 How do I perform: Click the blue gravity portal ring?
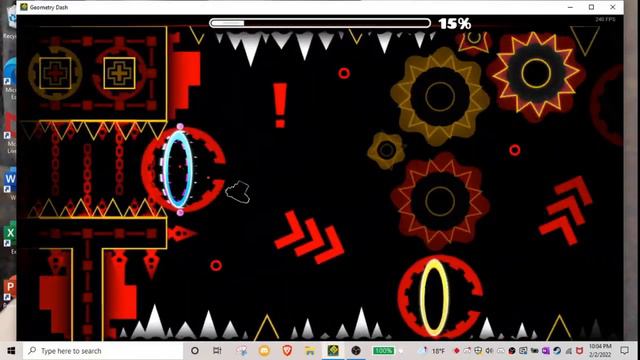coord(178,169)
